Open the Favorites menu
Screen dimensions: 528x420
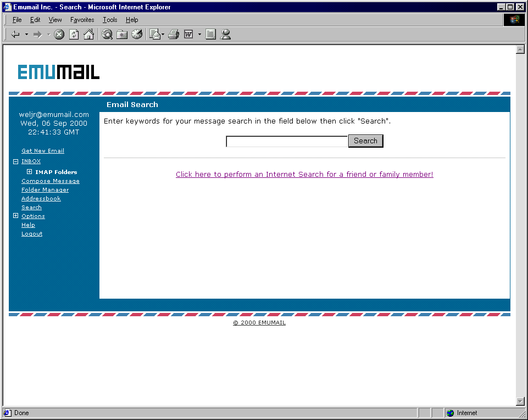[82, 20]
